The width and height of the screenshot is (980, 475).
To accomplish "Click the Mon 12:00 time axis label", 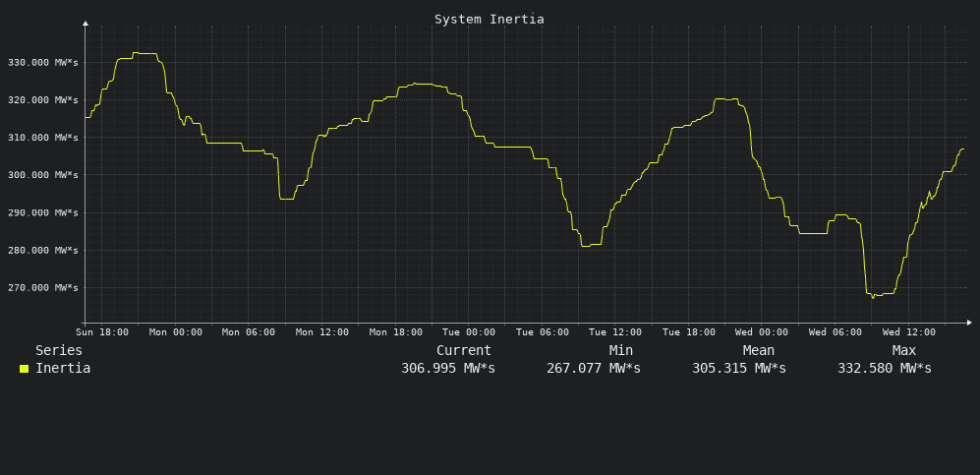I will [321, 331].
